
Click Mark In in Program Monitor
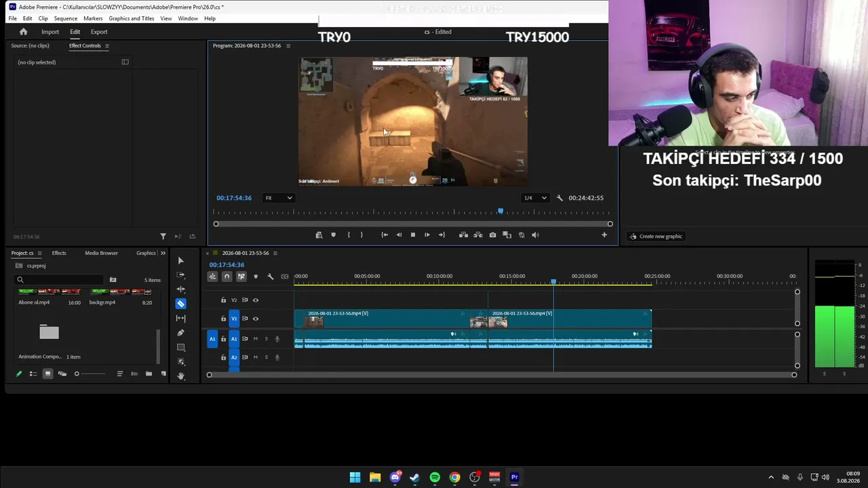(349, 235)
